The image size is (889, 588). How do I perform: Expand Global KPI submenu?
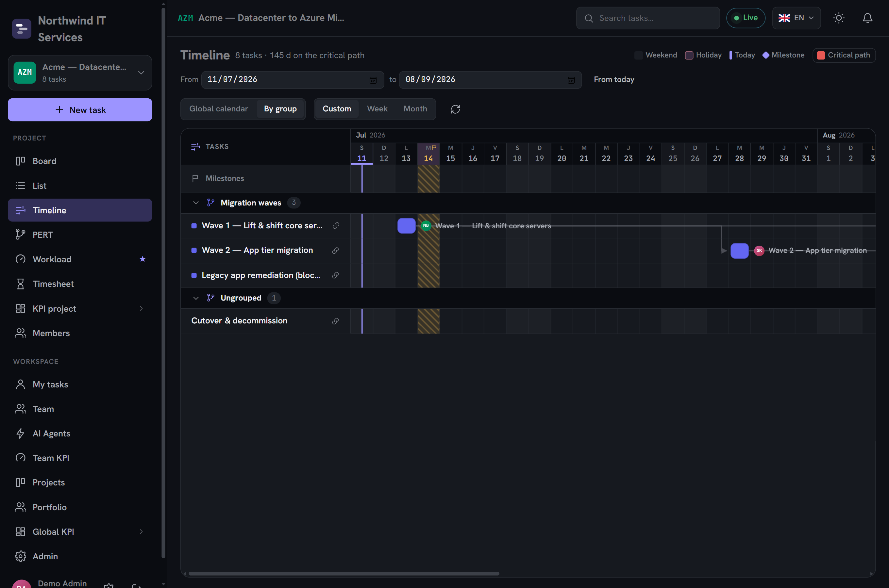point(141,531)
